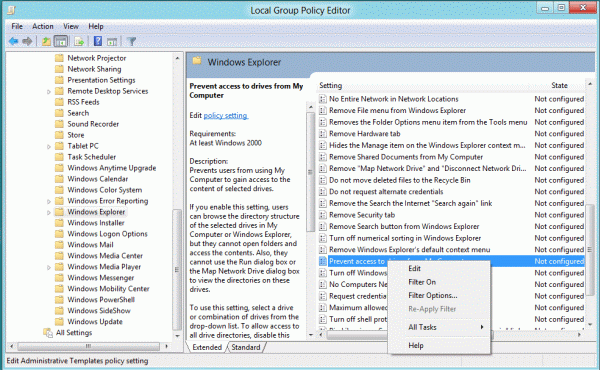The image size is (600, 370).
Task: Select Do not move deleted files setting
Action: pyautogui.click(x=400, y=180)
